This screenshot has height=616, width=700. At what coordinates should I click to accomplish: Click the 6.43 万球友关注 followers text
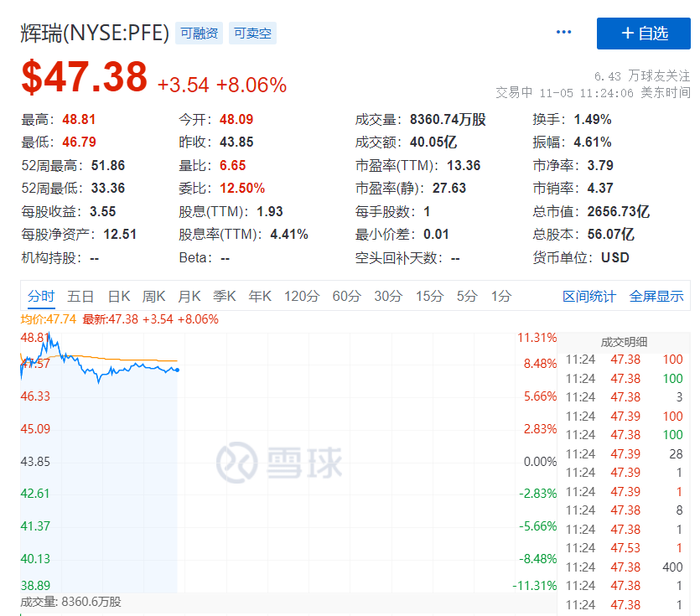[642, 76]
